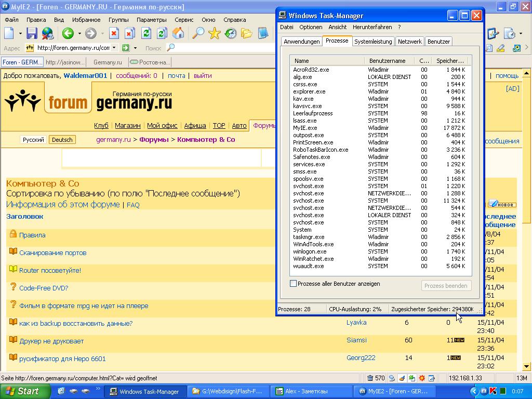
Task: Click the stop all pages icon
Action: coord(129,33)
